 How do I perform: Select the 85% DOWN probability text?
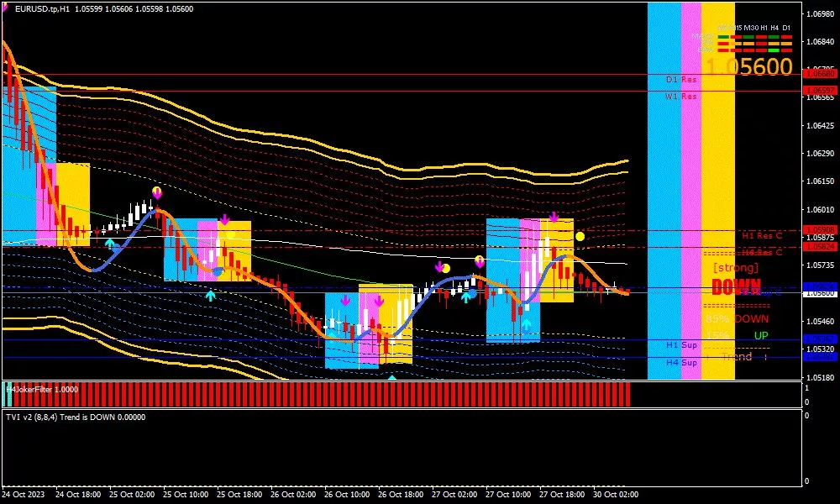pyautogui.click(x=738, y=318)
